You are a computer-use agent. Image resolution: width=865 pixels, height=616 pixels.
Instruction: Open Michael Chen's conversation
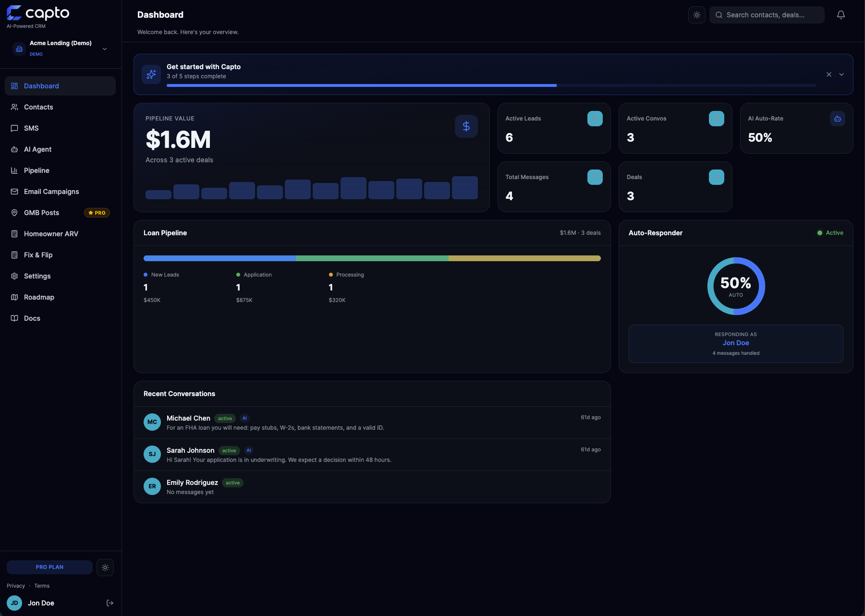pos(372,423)
